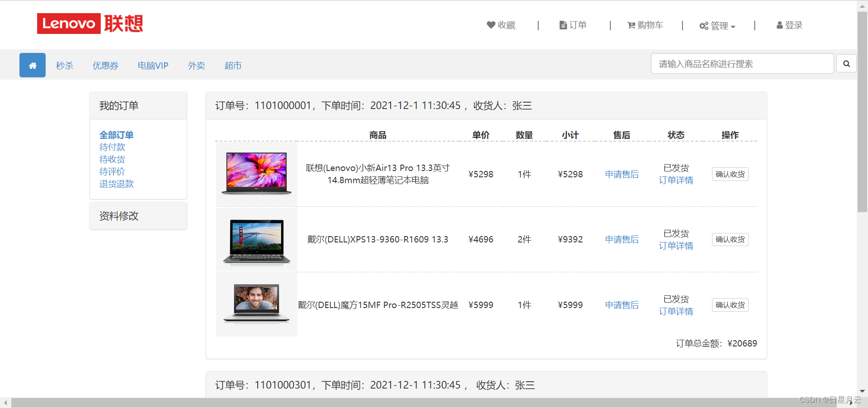Screen dimensions: 868x408
Task: Click 确认收货 for DELL 魔方15MF
Action: 730,305
